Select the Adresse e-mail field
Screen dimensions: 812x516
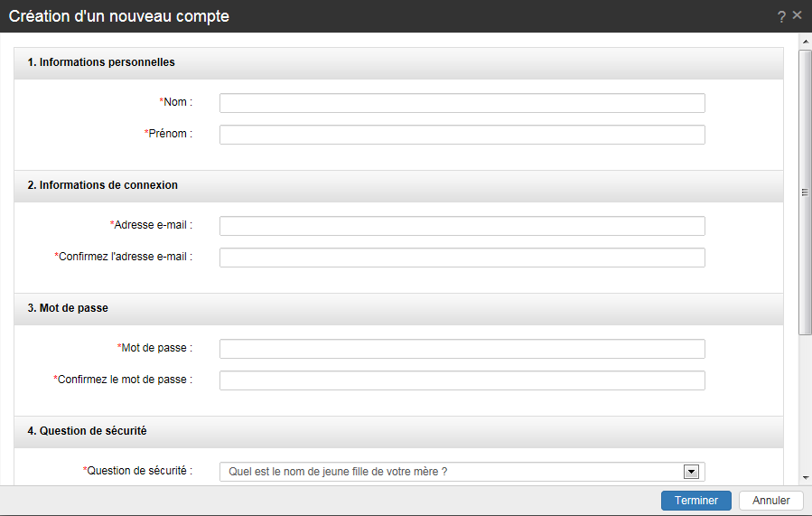click(x=462, y=226)
